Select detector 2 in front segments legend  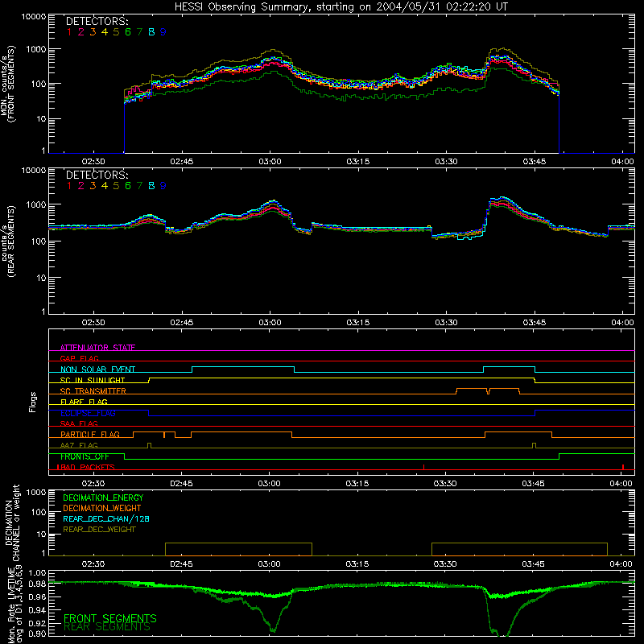click(81, 32)
